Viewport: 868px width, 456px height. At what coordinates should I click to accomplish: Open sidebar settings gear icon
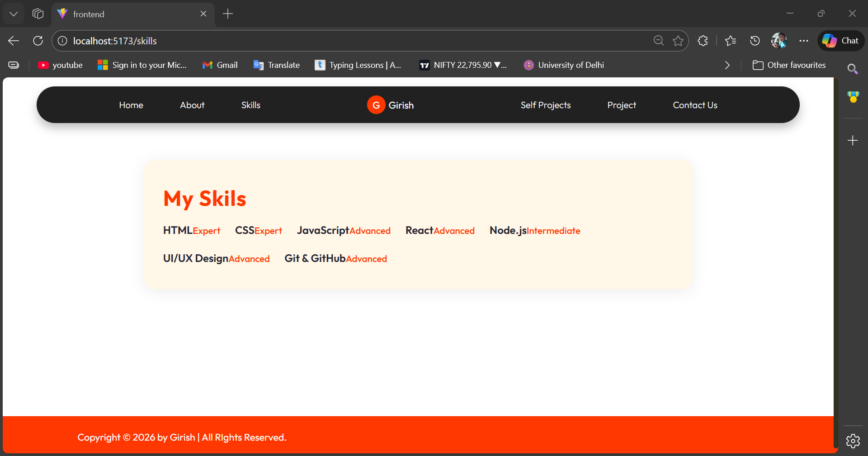click(x=853, y=441)
